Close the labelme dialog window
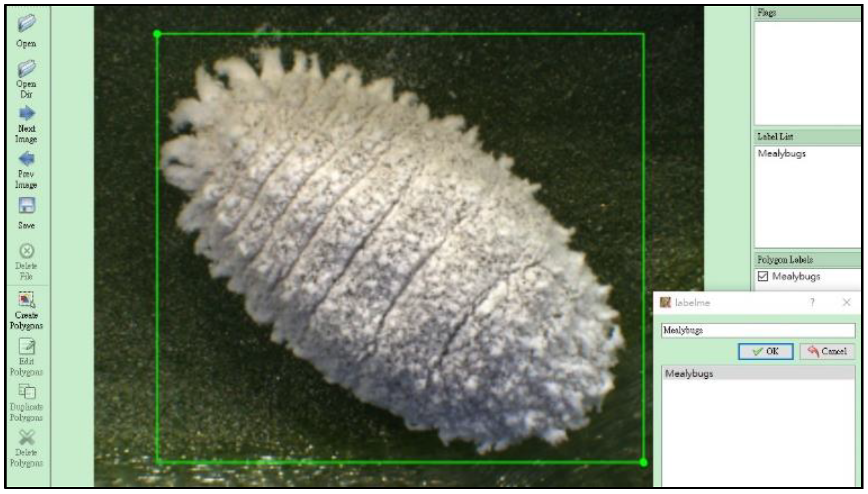The image size is (868, 494). [847, 303]
